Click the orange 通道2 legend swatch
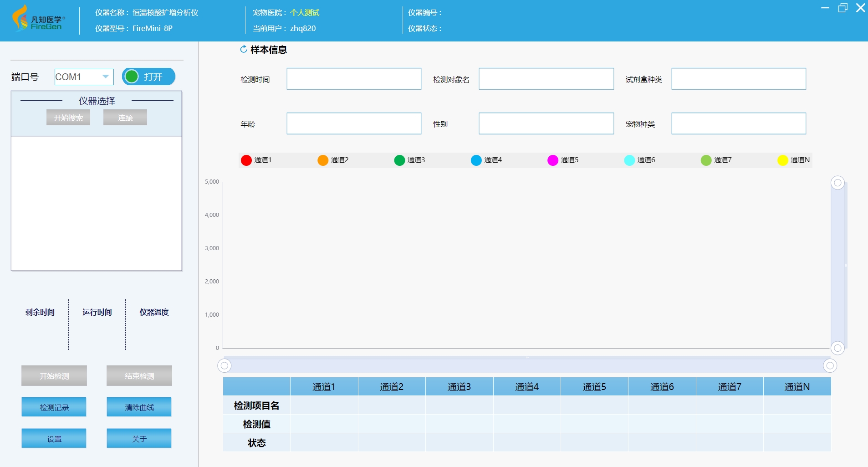Screen dimensions: 868x467 coord(323,160)
